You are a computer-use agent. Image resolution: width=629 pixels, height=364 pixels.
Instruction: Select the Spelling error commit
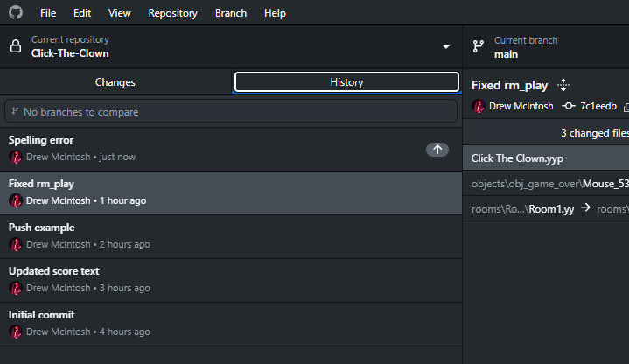pyautogui.click(x=231, y=150)
